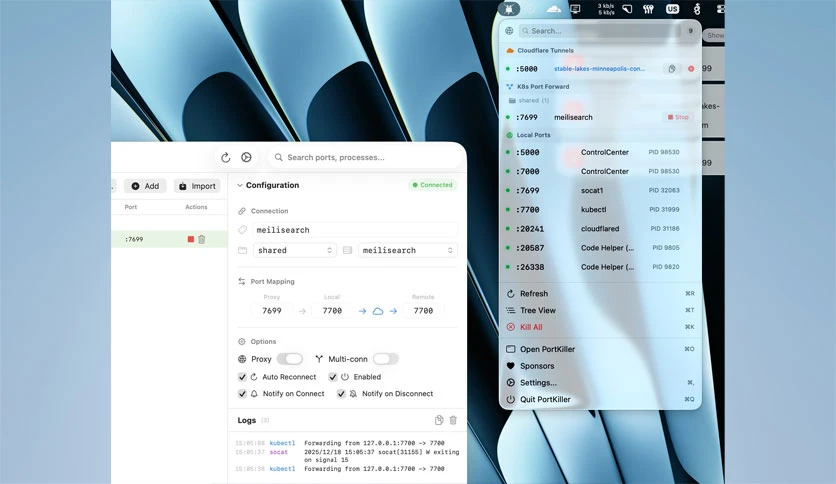Click the Local port 7700 field
The height and width of the screenshot is (484, 836).
[x=332, y=311]
